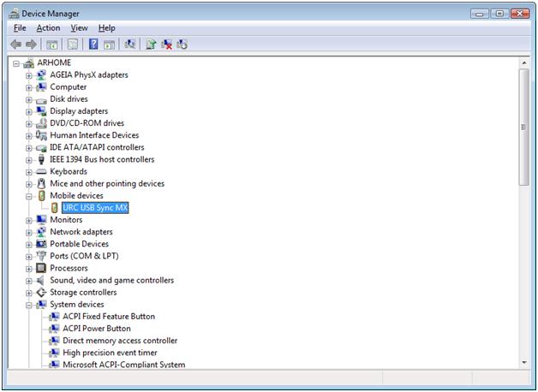Collapse the System devices category
This screenshot has width=538, height=392.
click(x=29, y=305)
